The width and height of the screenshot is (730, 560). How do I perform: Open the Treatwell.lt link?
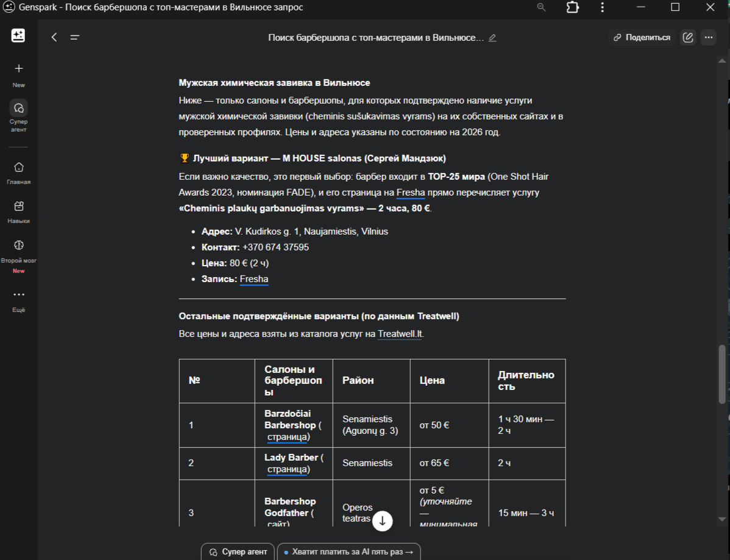[x=400, y=334]
